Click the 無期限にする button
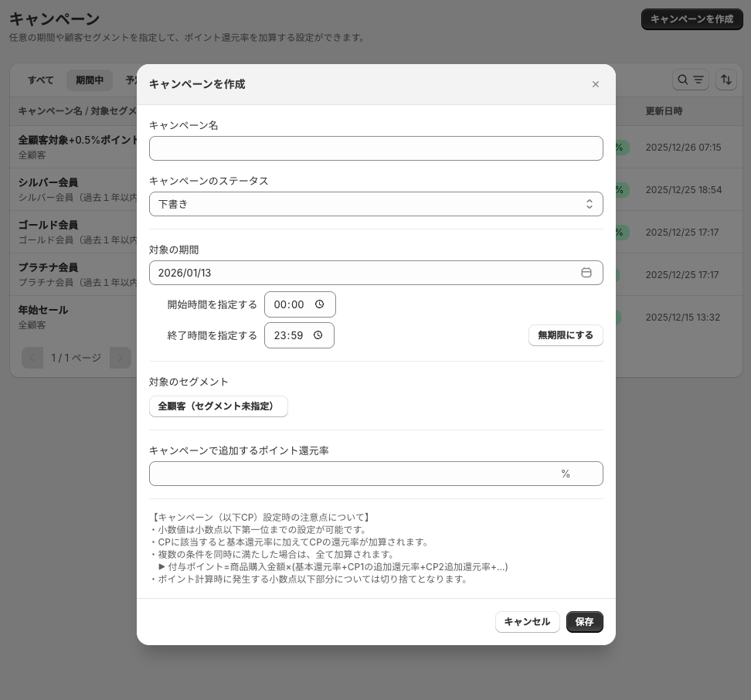This screenshot has width=751, height=700. tap(566, 335)
